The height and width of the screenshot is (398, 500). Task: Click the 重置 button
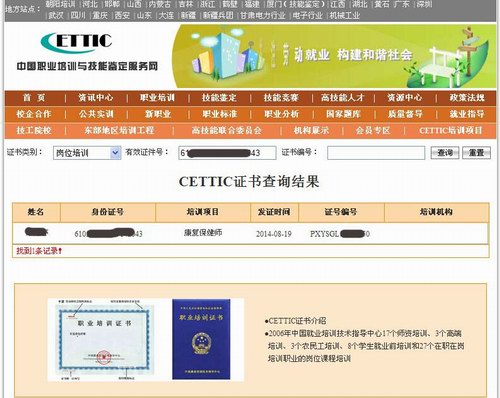(476, 153)
